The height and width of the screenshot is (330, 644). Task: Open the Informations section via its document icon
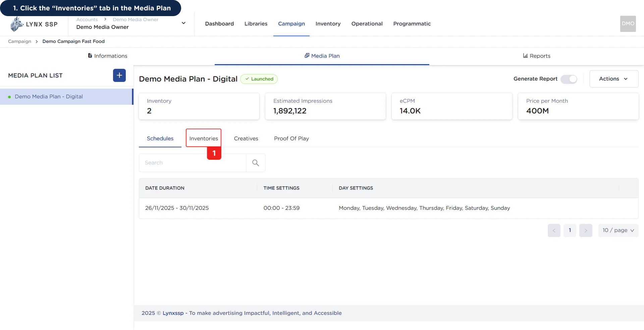90,55
